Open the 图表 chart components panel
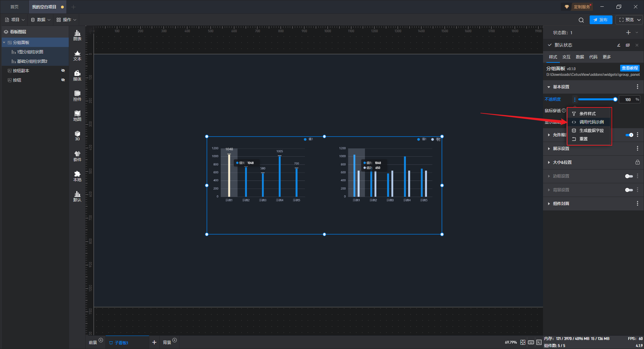This screenshot has width=644, height=349. [x=77, y=35]
